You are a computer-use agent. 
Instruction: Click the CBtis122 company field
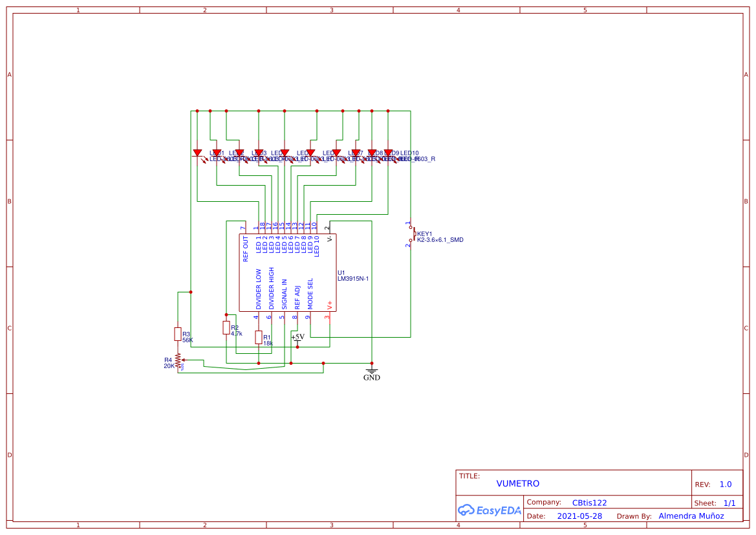[589, 503]
